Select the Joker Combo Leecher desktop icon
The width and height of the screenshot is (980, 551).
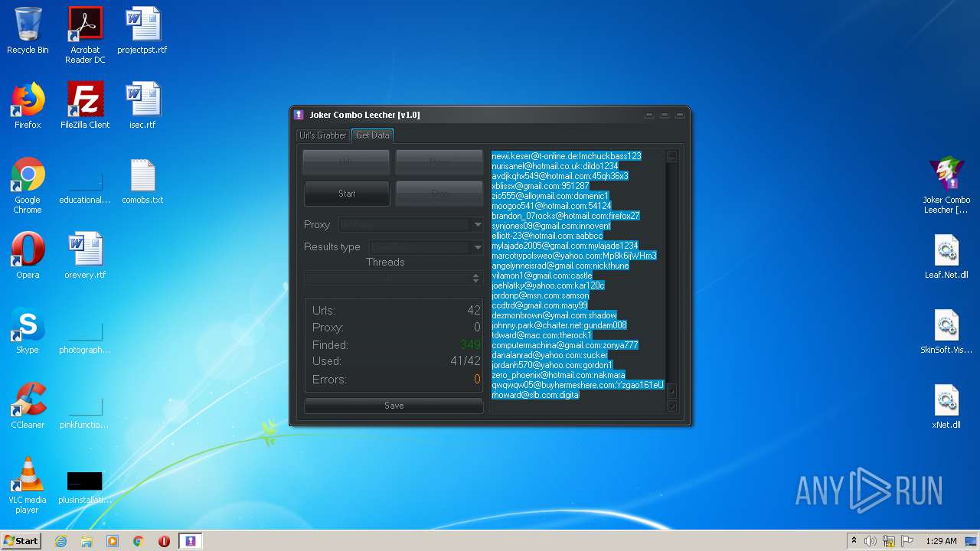tap(946, 185)
